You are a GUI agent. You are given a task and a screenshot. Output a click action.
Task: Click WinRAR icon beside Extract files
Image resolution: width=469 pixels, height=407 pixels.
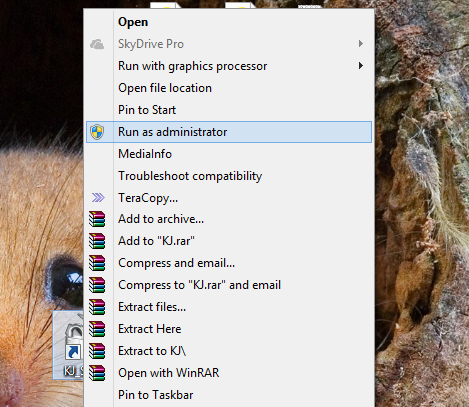point(97,307)
